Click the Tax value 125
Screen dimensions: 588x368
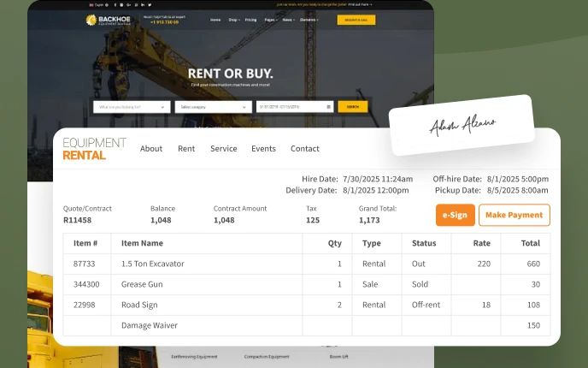(x=313, y=221)
